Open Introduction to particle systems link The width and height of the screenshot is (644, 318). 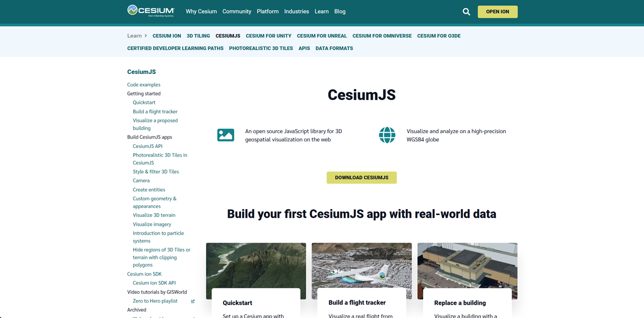(158, 237)
